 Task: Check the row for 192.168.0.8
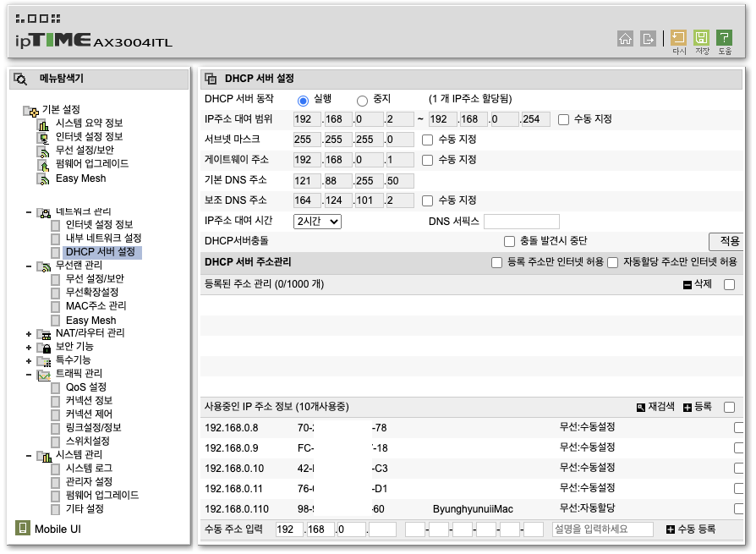tap(738, 428)
